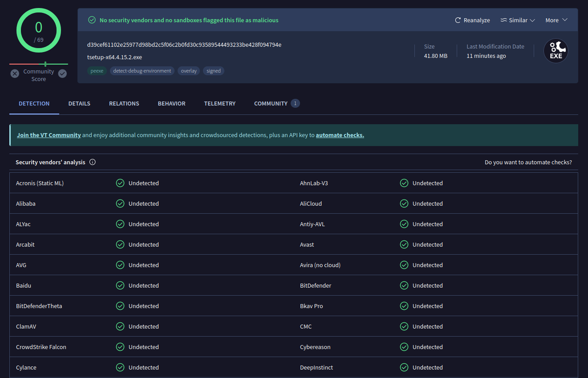Screen dimensions: 588x378
Task: Click the green check icon in banner
Action: coord(92,20)
